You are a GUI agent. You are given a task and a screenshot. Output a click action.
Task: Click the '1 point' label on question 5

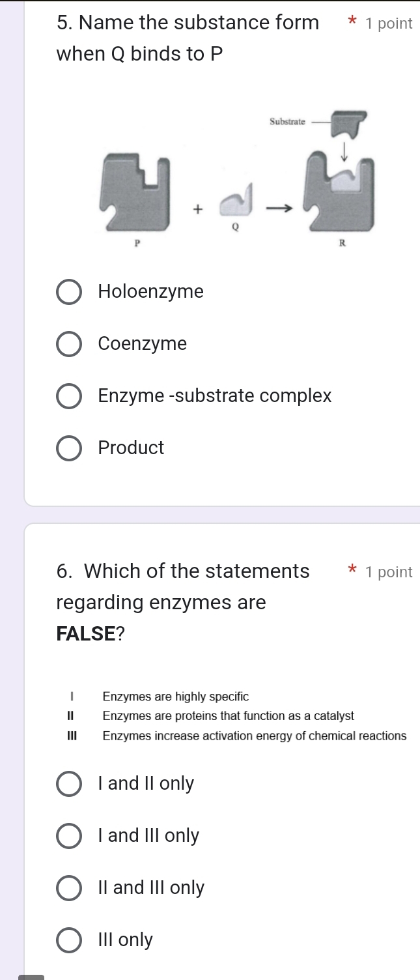pyautogui.click(x=390, y=23)
